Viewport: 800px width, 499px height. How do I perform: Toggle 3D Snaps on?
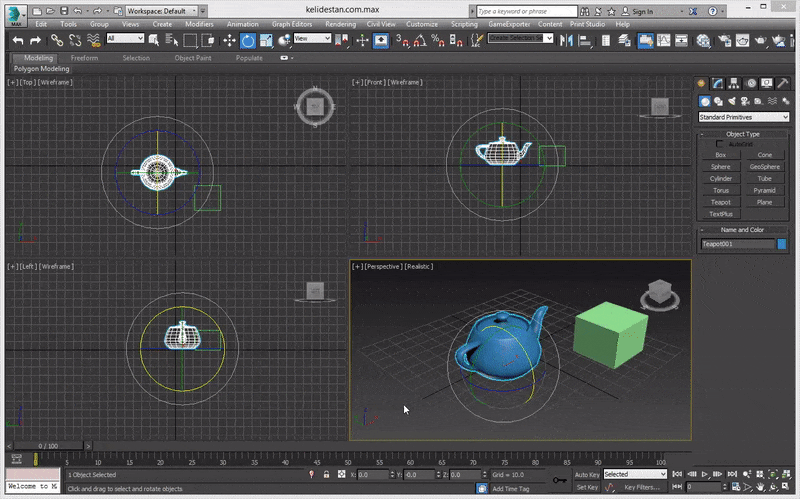click(402, 40)
